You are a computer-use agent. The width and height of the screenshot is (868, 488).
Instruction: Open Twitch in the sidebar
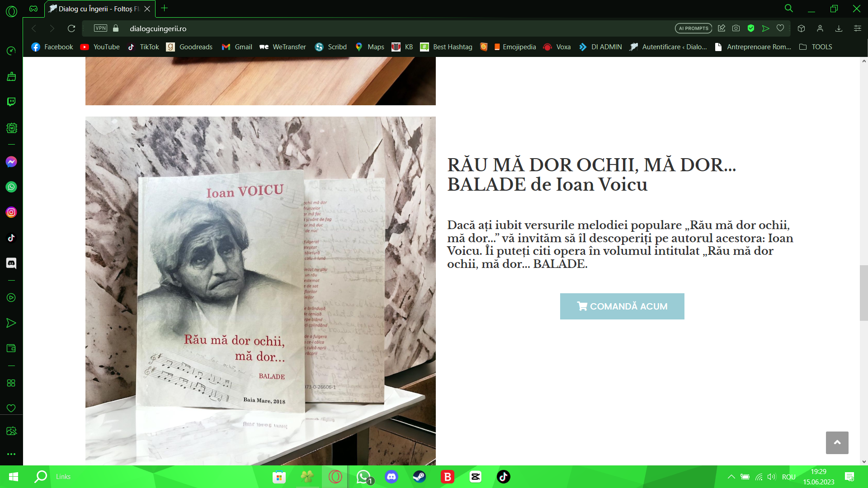(x=11, y=102)
